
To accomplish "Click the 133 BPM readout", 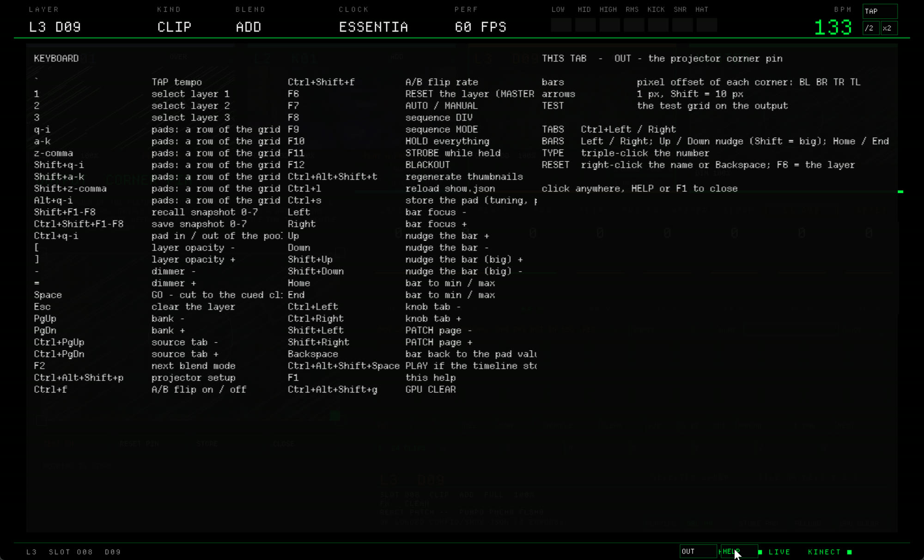I will [x=833, y=27].
